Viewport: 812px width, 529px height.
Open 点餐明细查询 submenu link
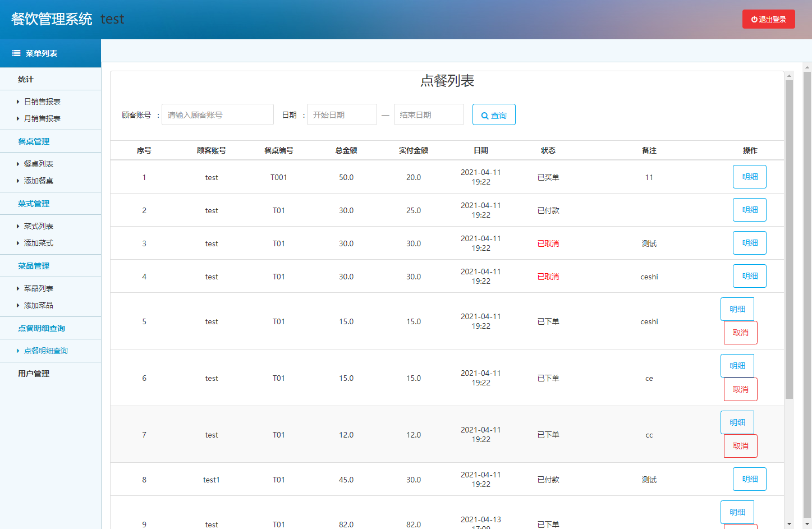(x=45, y=351)
